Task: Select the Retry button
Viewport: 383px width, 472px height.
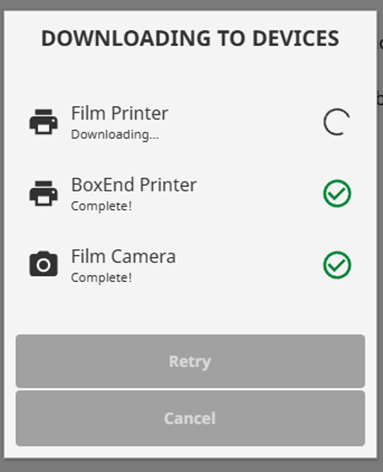Action: 190,361
